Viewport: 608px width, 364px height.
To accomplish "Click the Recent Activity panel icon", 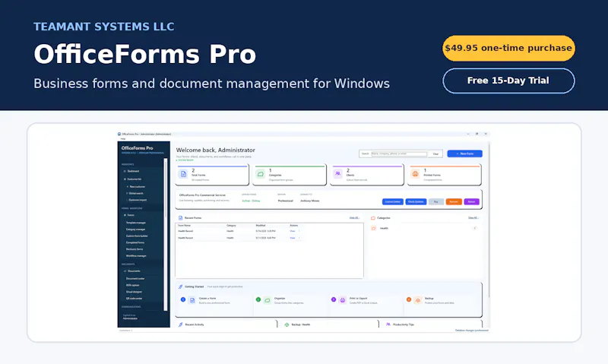I will coord(180,324).
